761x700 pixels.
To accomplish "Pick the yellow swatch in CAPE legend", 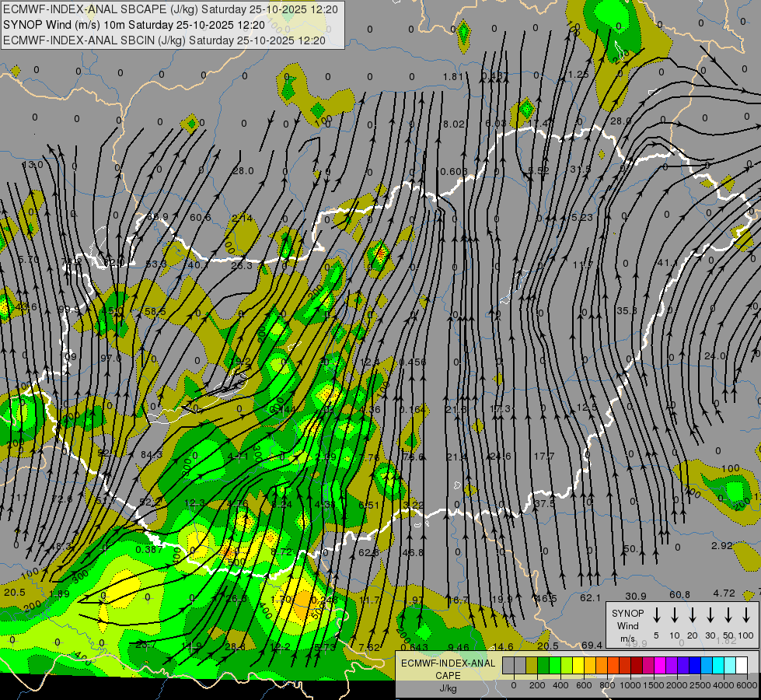I will (x=578, y=665).
